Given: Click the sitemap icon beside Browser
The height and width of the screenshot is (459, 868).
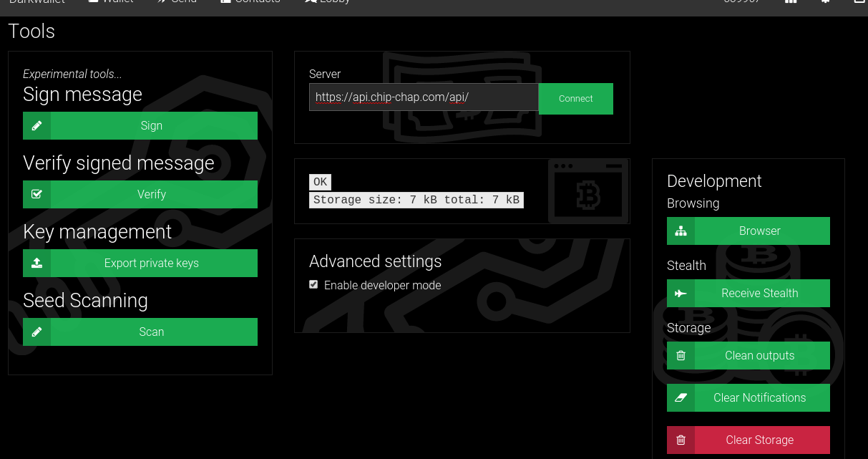Looking at the screenshot, I should tap(681, 231).
